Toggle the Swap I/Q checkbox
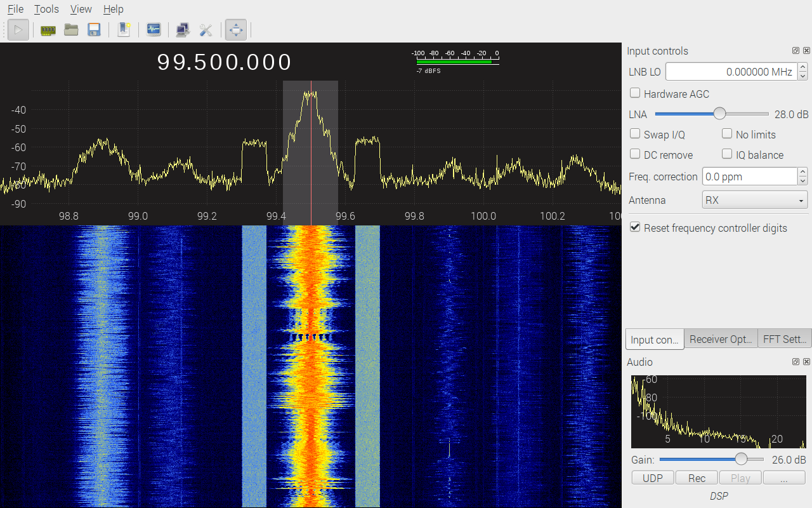Viewport: 812px width, 508px height. (635, 134)
